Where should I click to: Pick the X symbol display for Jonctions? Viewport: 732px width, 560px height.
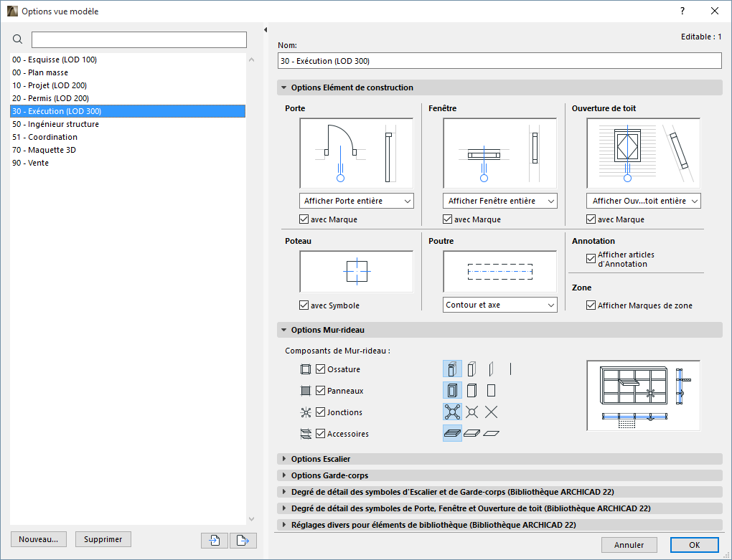pyautogui.click(x=492, y=412)
